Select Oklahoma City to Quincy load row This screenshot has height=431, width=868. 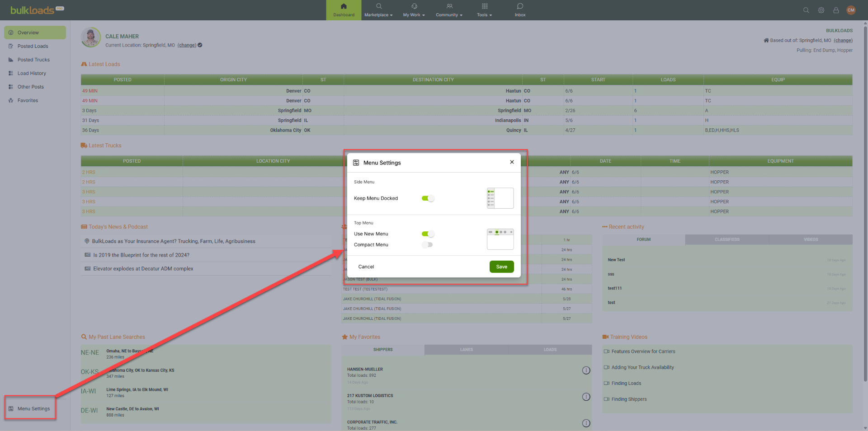coord(467,130)
